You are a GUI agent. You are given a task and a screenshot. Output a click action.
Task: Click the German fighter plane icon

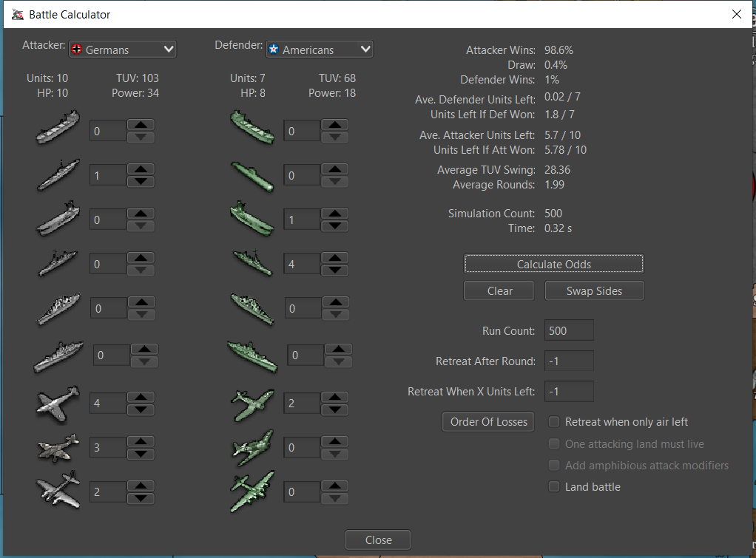tap(58, 404)
